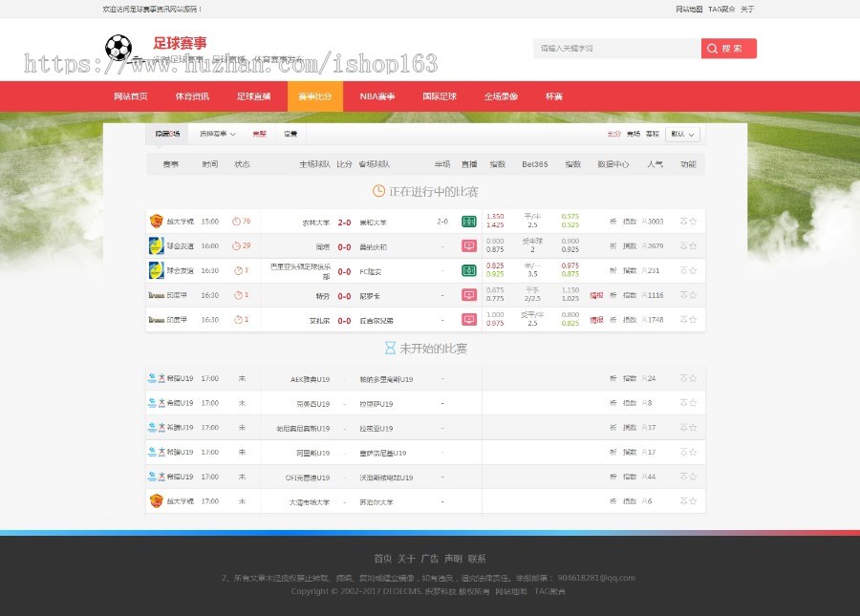
Task: Star the match with popularity 231
Action: (x=693, y=270)
